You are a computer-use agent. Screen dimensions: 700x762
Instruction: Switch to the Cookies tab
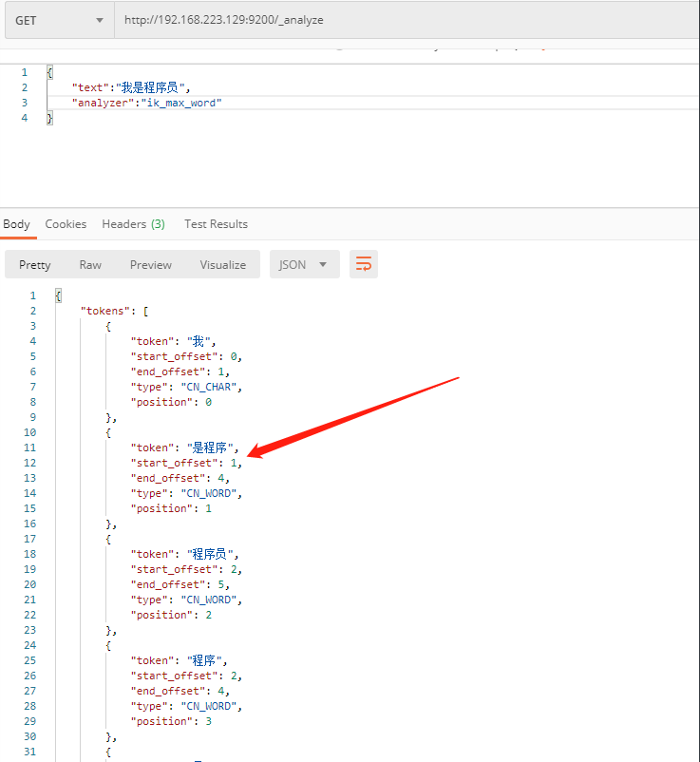(x=66, y=224)
